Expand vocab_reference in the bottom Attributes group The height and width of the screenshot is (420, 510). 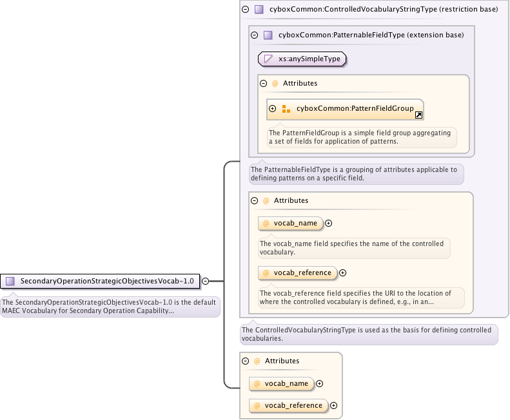pos(333,406)
